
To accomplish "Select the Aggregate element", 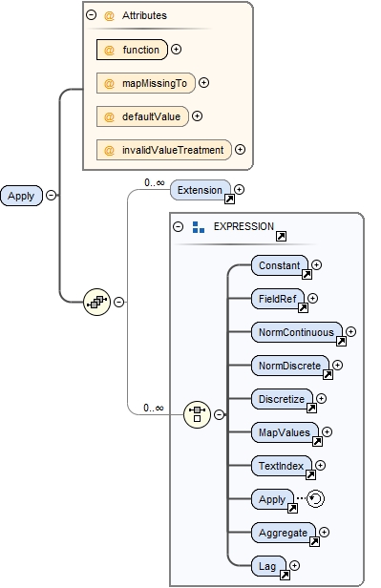I will (284, 533).
